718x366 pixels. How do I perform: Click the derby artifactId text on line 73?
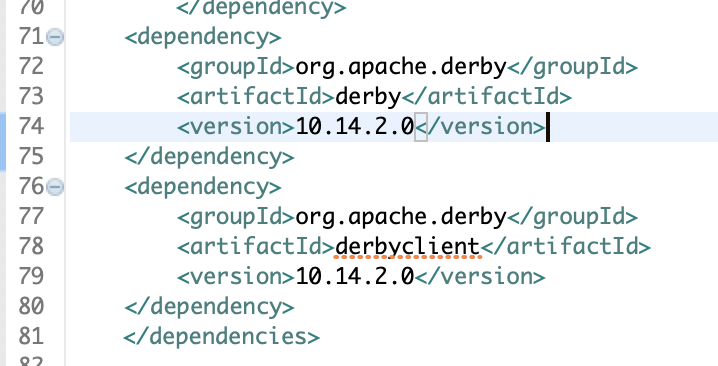[x=368, y=97]
